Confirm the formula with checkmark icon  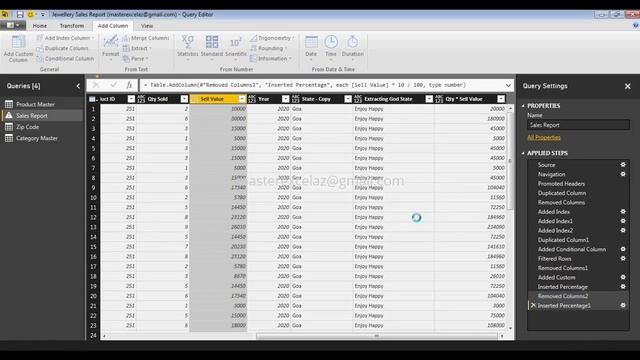[113, 85]
